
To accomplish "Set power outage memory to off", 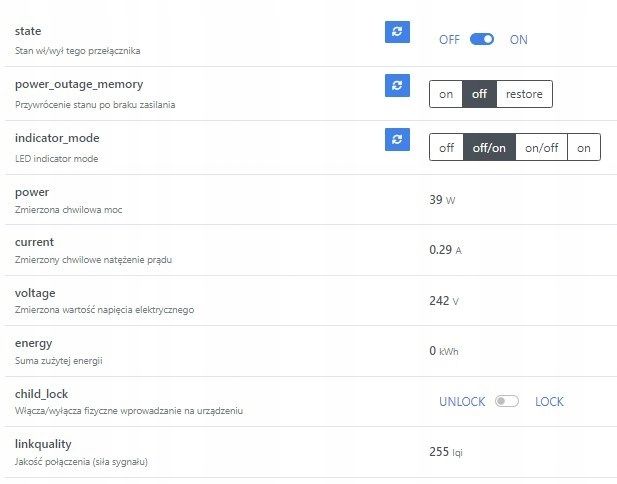I will tap(479, 94).
